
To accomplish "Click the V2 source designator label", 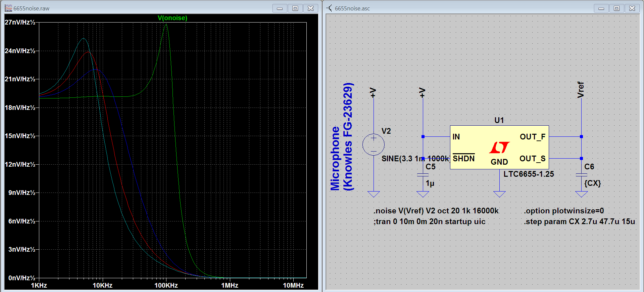I will tap(386, 131).
